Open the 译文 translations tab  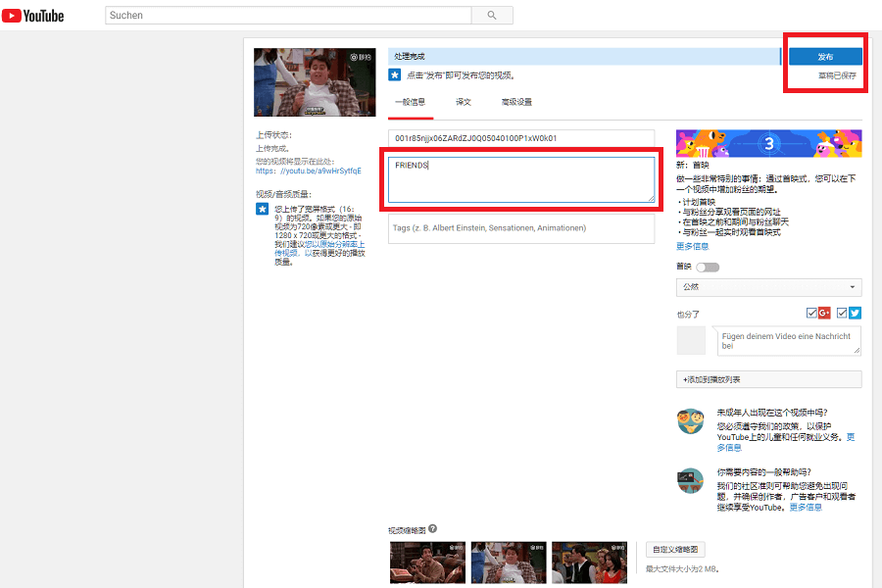click(464, 102)
